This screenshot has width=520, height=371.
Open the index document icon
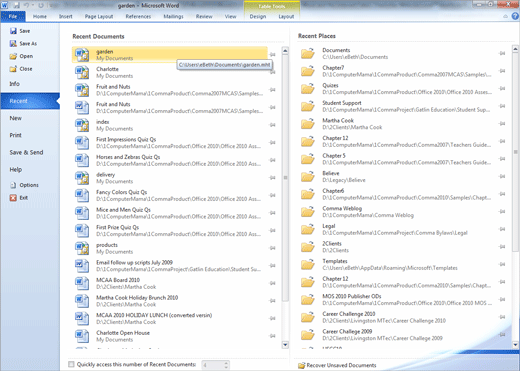click(82, 125)
